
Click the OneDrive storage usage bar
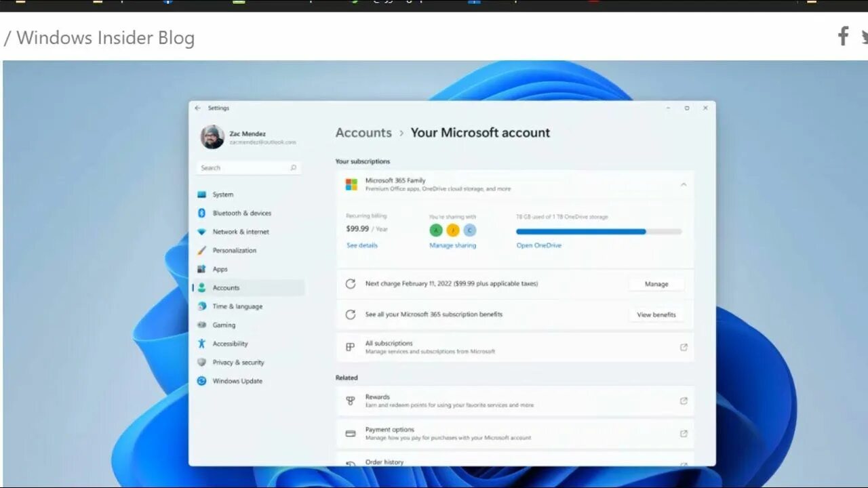599,232
